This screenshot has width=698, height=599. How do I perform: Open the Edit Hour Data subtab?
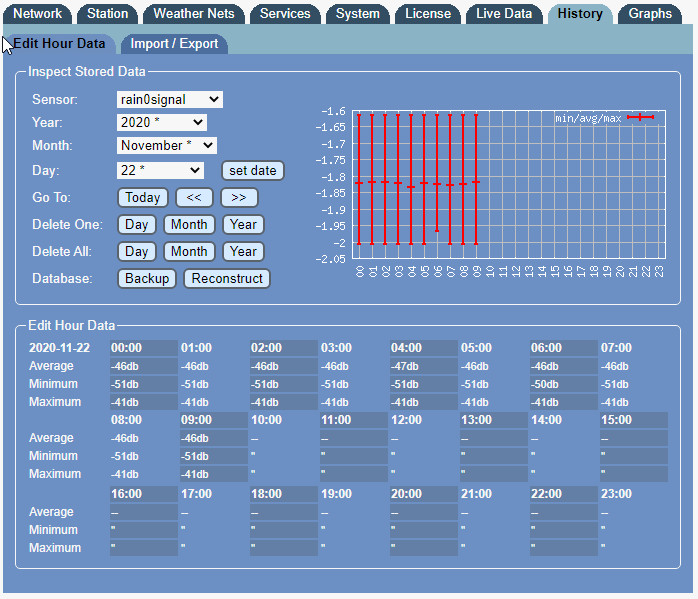click(x=59, y=44)
